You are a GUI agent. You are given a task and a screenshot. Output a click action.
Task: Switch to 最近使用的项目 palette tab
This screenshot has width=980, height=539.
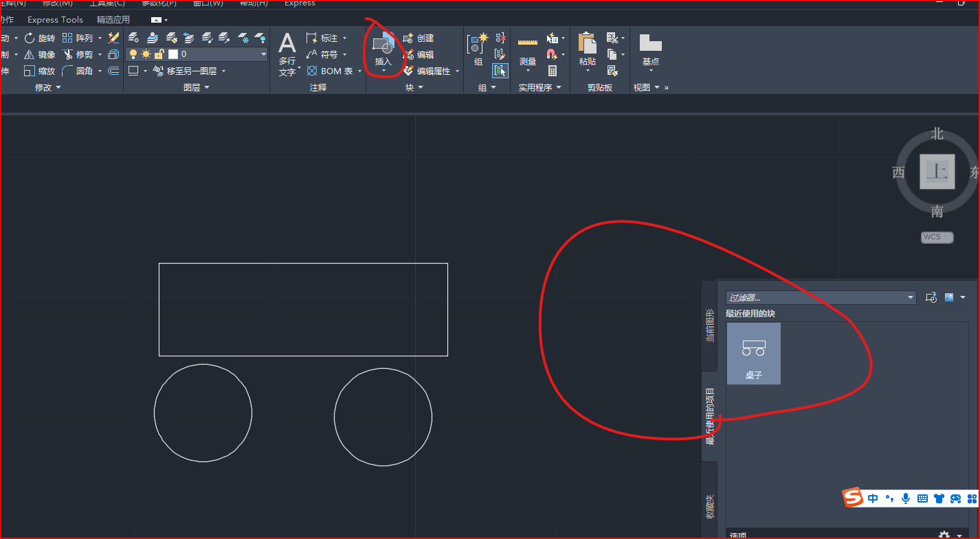click(710, 416)
